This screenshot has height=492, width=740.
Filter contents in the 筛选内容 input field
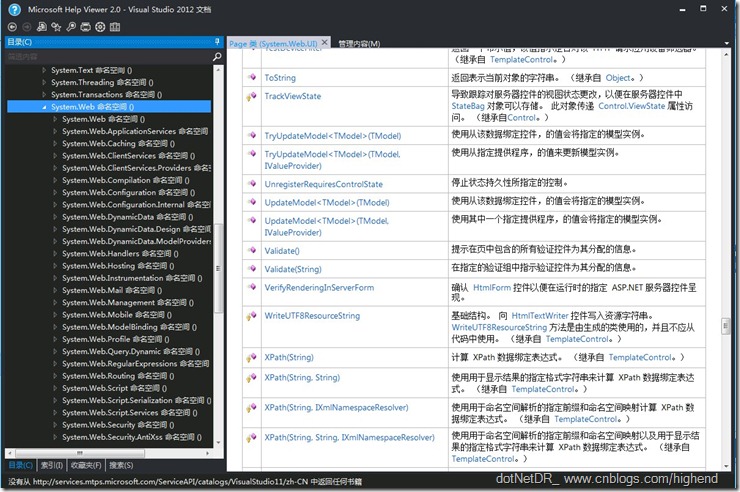tap(109, 57)
